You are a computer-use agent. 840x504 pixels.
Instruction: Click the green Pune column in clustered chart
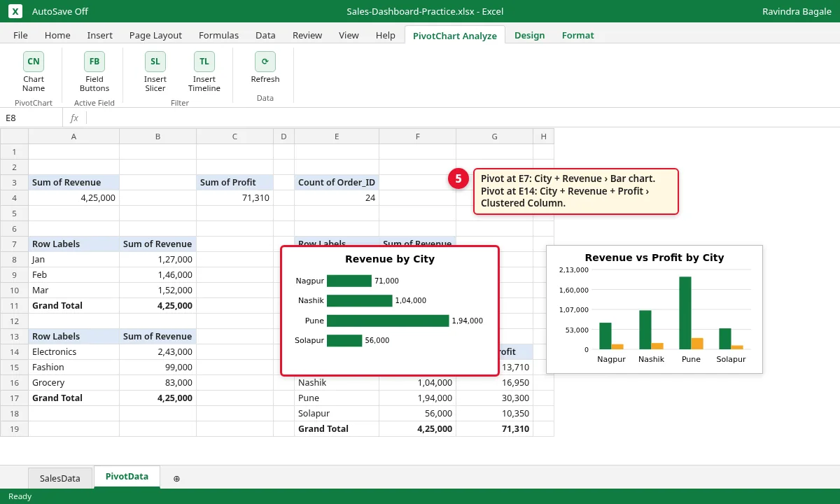(685, 313)
